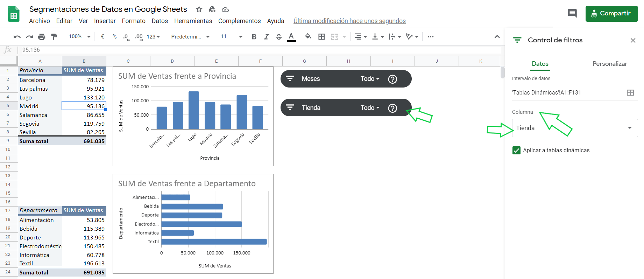Image resolution: width=644 pixels, height=279 pixels.
Task: Open Meses slicer Todo dropdown
Action: [x=370, y=79]
